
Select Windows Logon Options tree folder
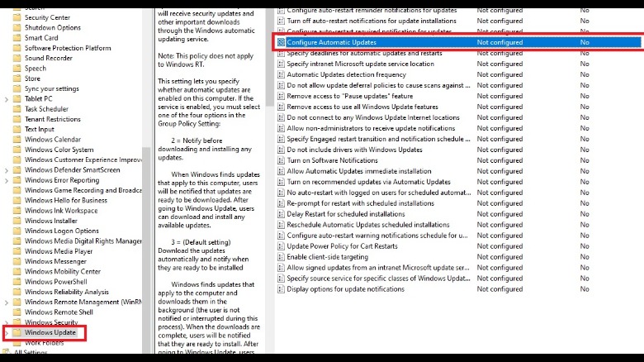click(62, 231)
